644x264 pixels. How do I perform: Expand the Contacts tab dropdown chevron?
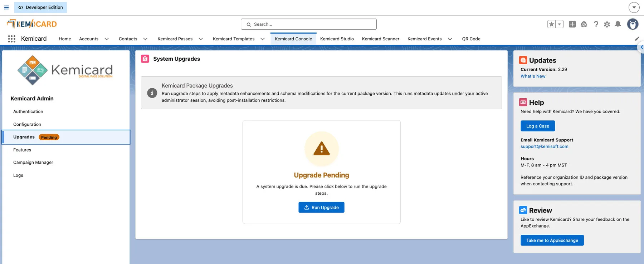point(145,39)
